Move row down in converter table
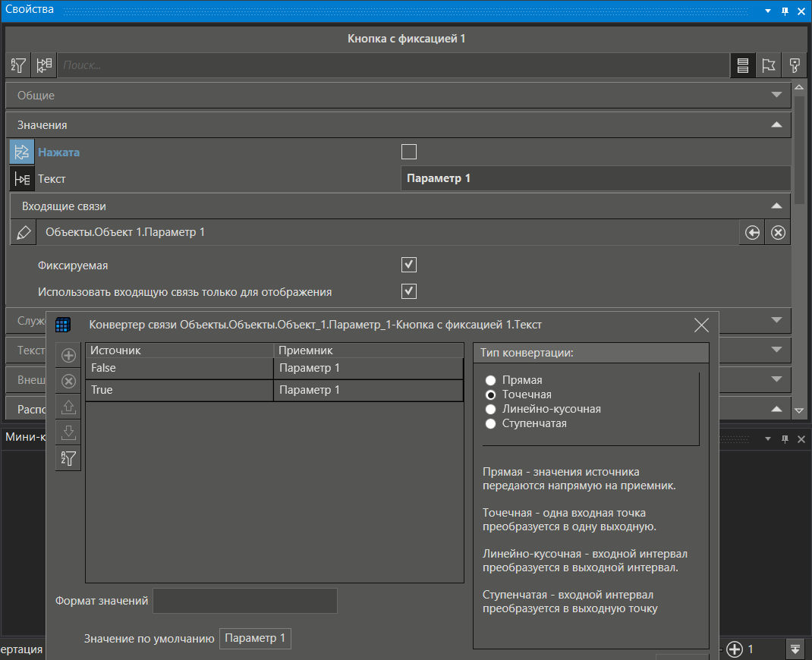 [x=68, y=432]
